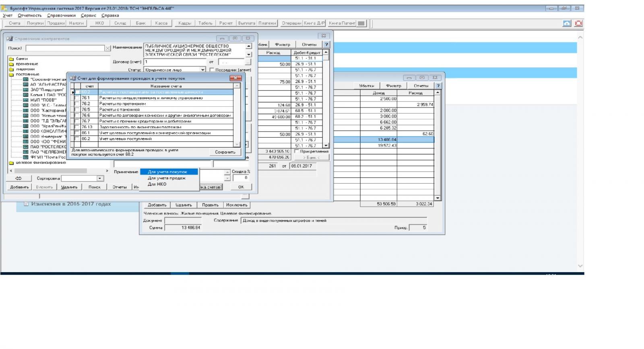Open the date picker ellipsis button
The height and width of the screenshot is (349, 644).
[x=248, y=62]
